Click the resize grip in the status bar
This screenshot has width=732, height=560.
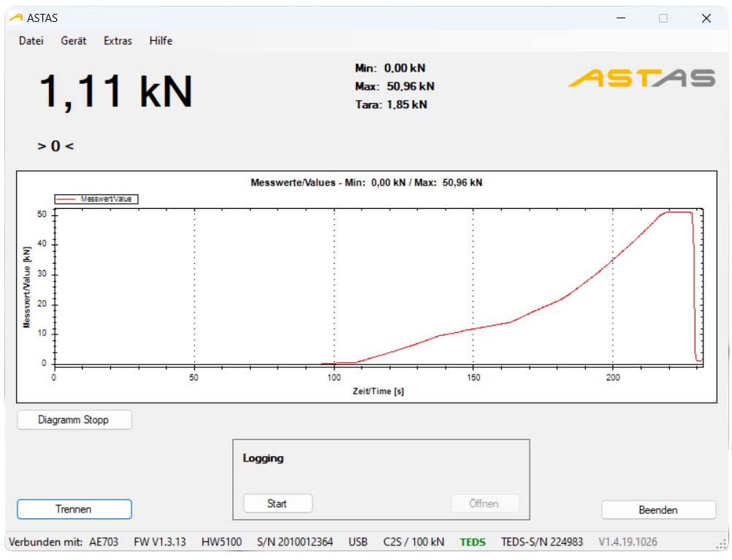click(x=722, y=544)
